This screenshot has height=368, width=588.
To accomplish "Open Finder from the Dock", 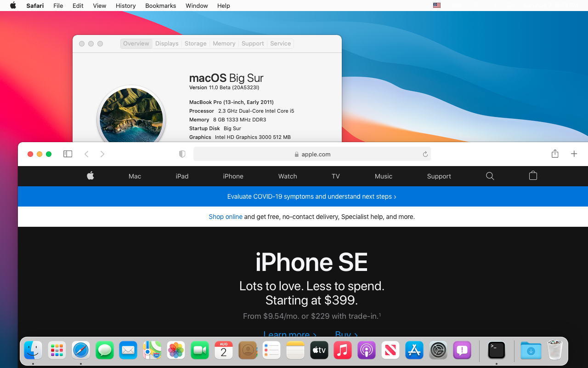I will point(33,351).
